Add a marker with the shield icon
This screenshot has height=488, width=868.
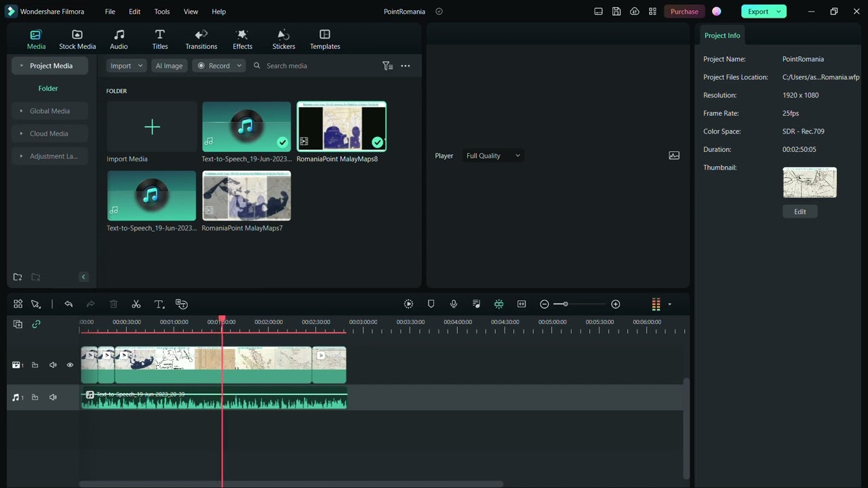pos(431,304)
